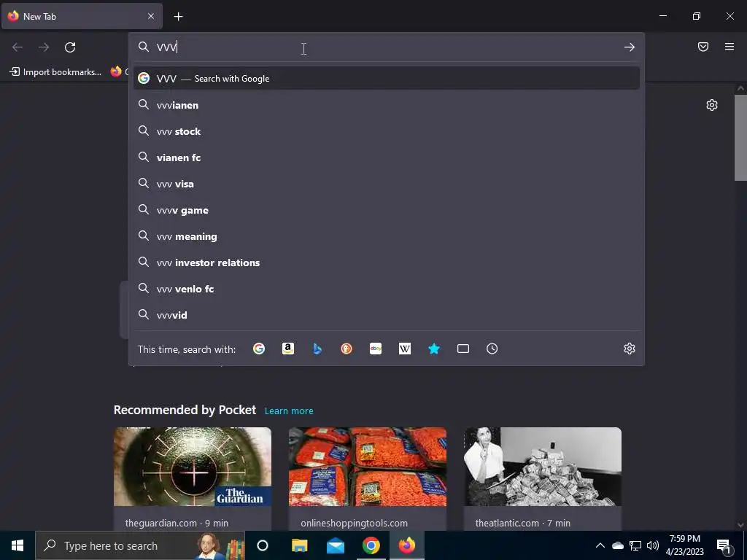Open a new tab with plus button
Screen dimensions: 747x560
click(x=178, y=17)
